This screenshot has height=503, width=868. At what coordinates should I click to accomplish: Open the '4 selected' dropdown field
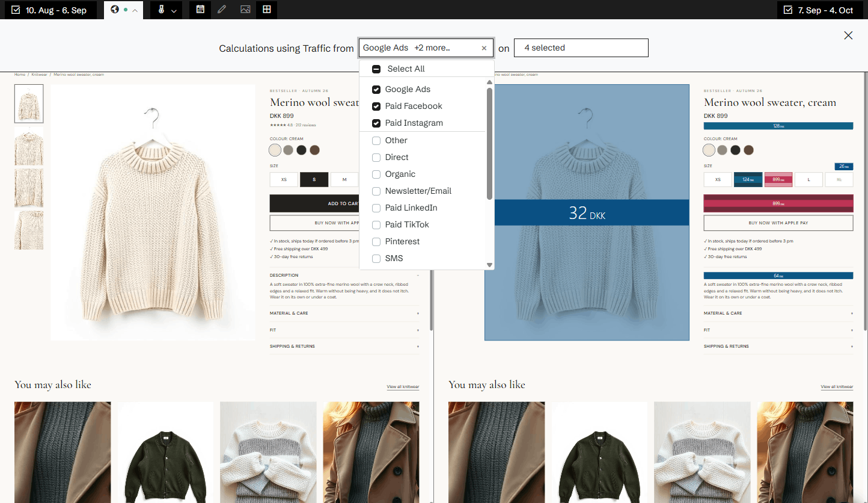point(581,48)
